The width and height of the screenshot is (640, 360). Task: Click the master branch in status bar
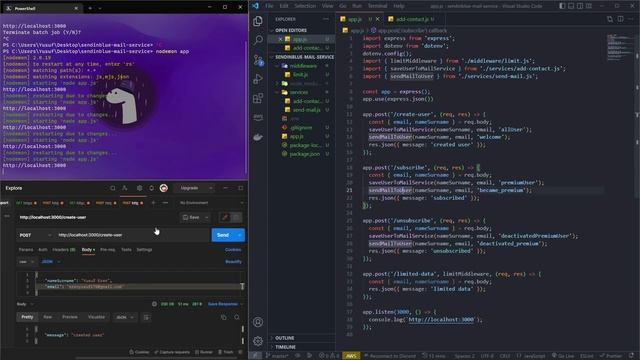277,356
